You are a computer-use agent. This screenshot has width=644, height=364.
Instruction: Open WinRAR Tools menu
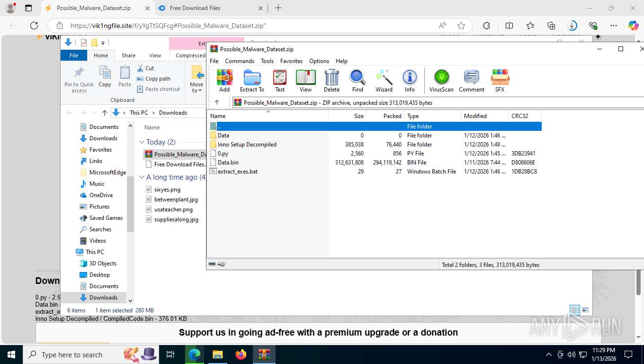click(x=267, y=61)
